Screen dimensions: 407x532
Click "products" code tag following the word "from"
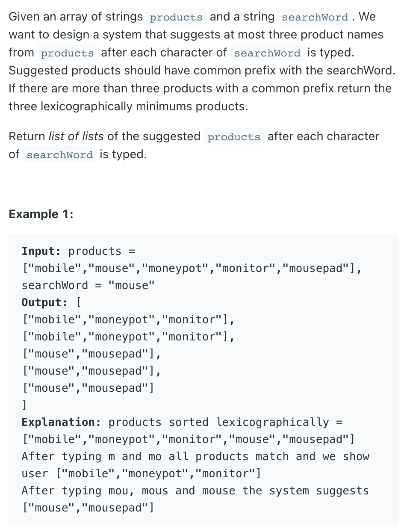coord(67,53)
